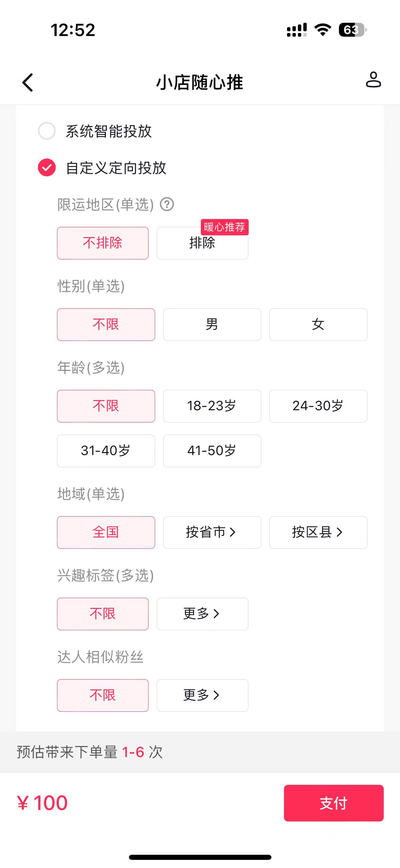This screenshot has width=400, height=868.
Task: Tap the battery status indicator
Action: click(353, 30)
